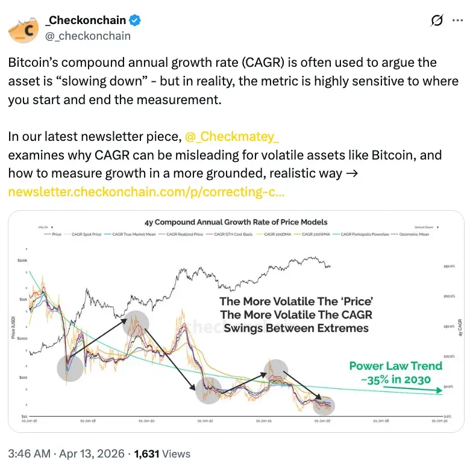
Task: Click the "CAGR 200DMA" legend marker
Action: point(261,234)
